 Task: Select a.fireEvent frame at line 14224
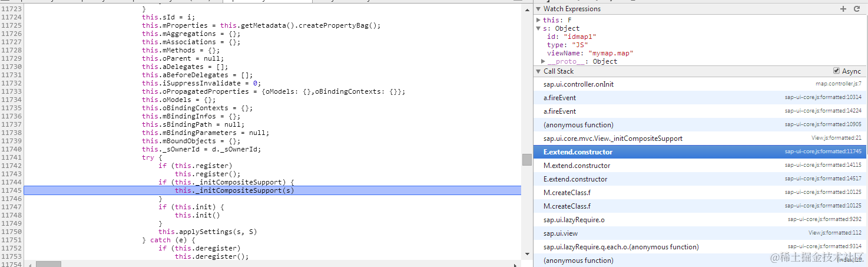700,111
